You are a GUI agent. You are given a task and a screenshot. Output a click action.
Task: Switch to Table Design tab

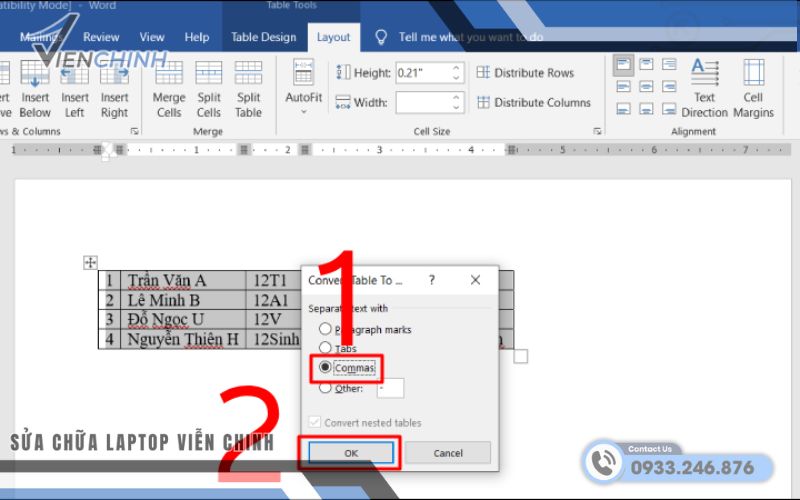[263, 37]
